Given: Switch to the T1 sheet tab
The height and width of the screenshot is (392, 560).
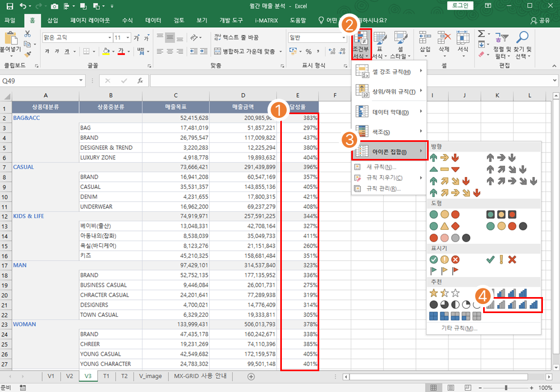Looking at the screenshot, I should click(106, 376).
